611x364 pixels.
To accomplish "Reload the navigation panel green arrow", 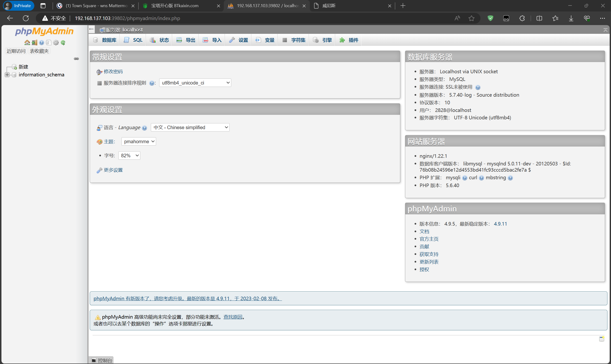I will pyautogui.click(x=63, y=43).
